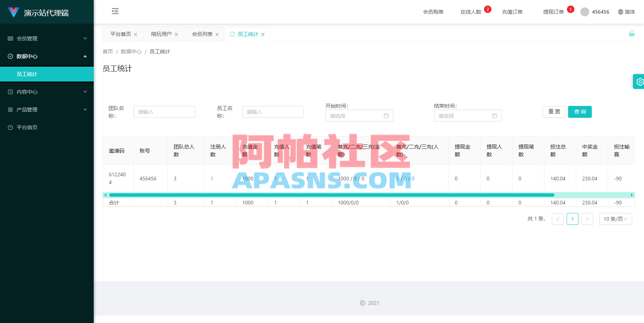Click the globe language icon
The width and height of the screenshot is (644, 323).
pos(621,12)
